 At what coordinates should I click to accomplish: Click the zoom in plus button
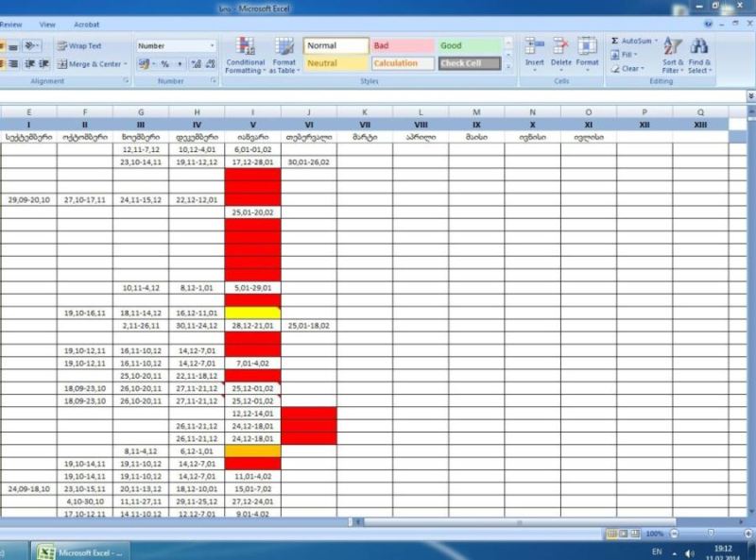[x=747, y=534]
